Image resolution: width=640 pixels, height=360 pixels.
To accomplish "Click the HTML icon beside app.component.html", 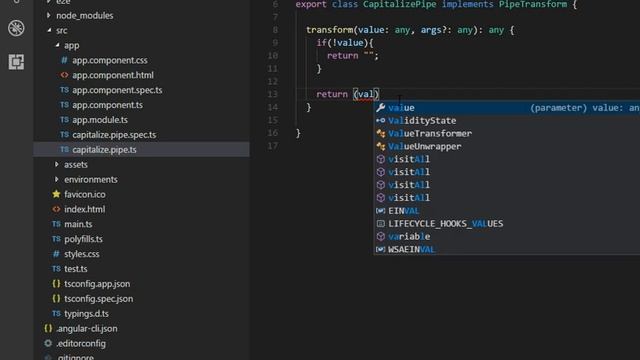I will (64, 75).
